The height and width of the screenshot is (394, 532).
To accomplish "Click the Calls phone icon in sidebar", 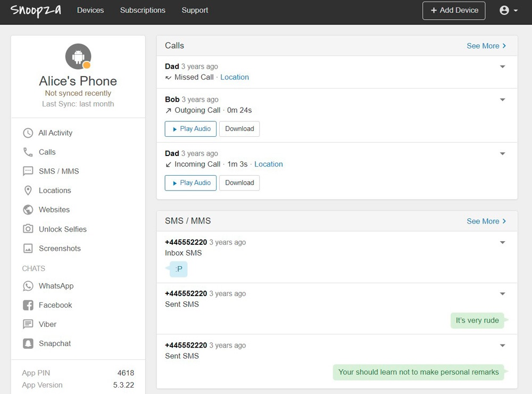I will point(28,152).
